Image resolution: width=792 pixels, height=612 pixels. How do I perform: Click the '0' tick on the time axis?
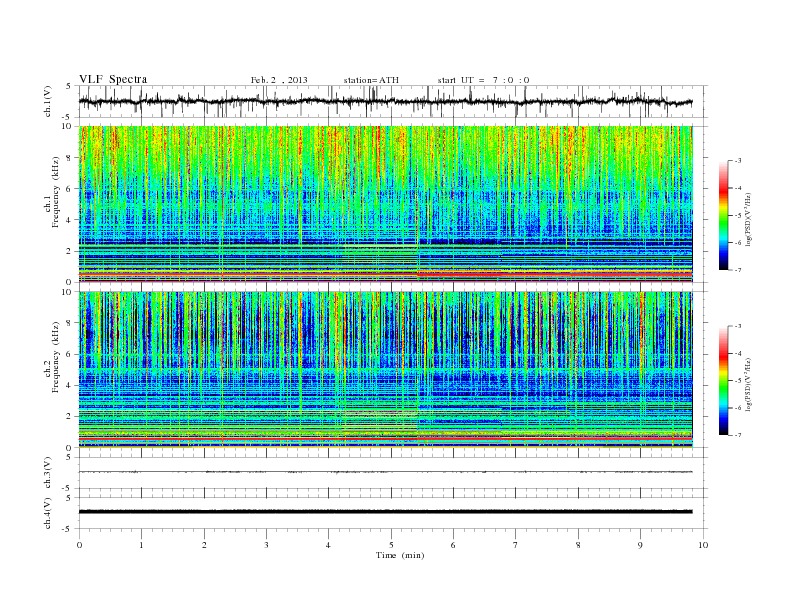[79, 545]
